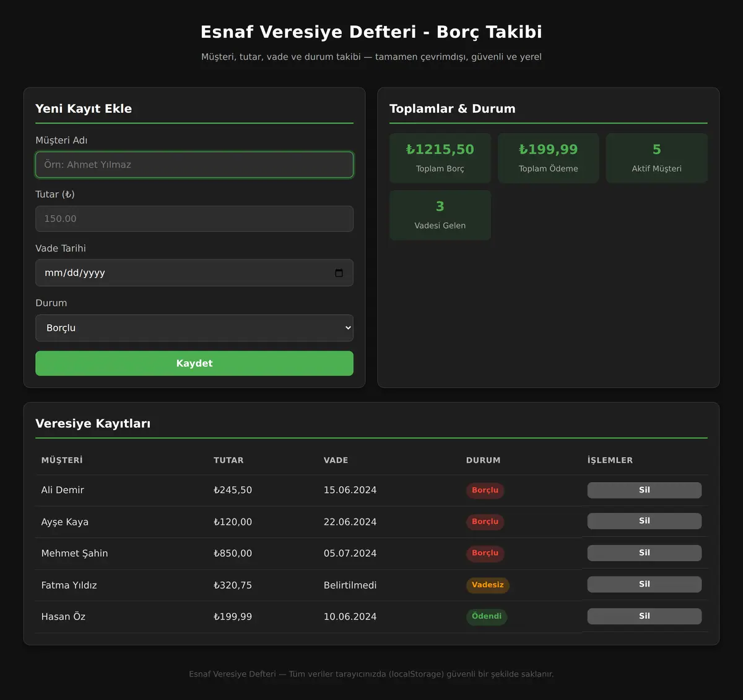This screenshot has width=743, height=700.
Task: Select the due date 22.06.2024
Action: [350, 522]
